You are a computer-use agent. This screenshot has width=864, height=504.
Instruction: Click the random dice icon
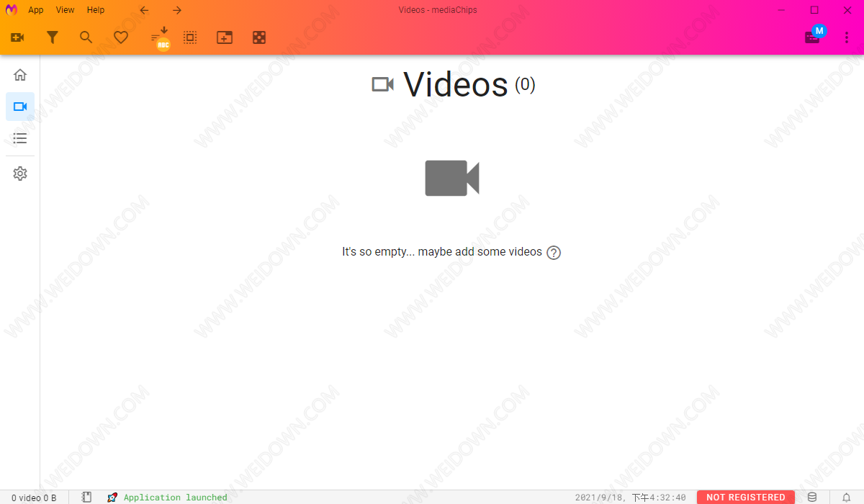point(259,37)
